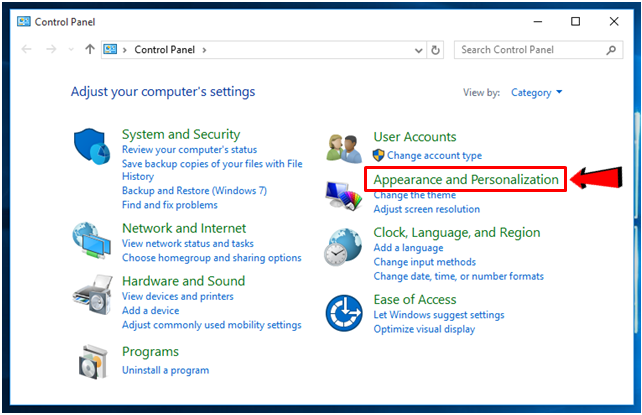
Task: Open Change date, time, or number formats
Action: click(459, 276)
